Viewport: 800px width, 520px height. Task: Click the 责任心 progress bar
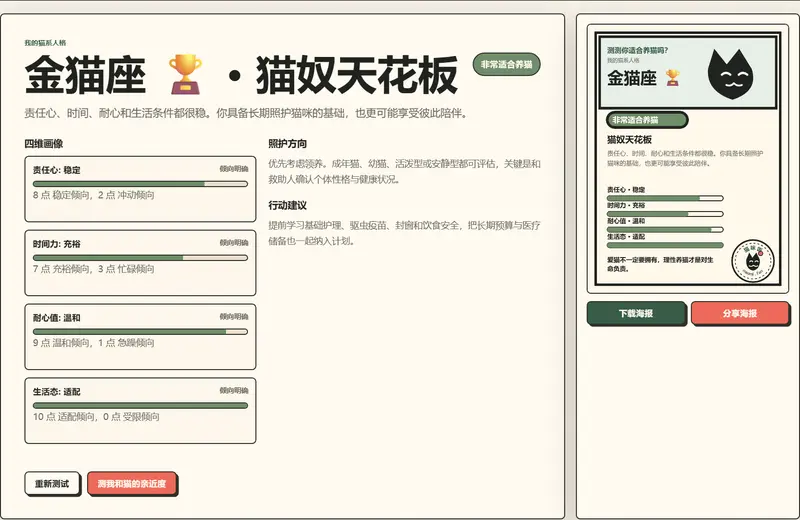[x=140, y=184]
